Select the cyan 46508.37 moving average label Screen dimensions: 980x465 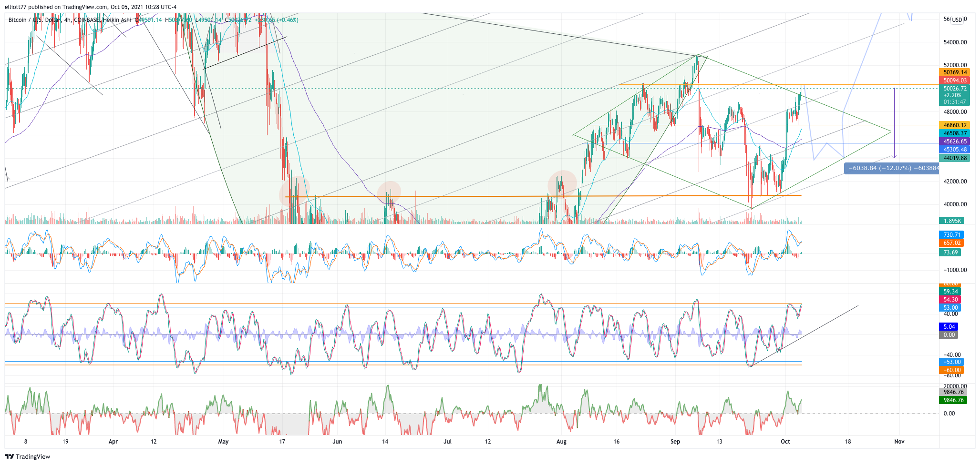coord(954,133)
